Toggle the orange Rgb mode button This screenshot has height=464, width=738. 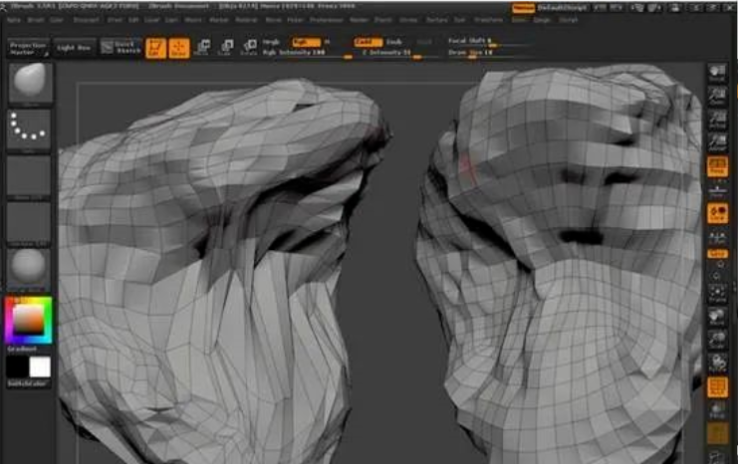pos(305,42)
